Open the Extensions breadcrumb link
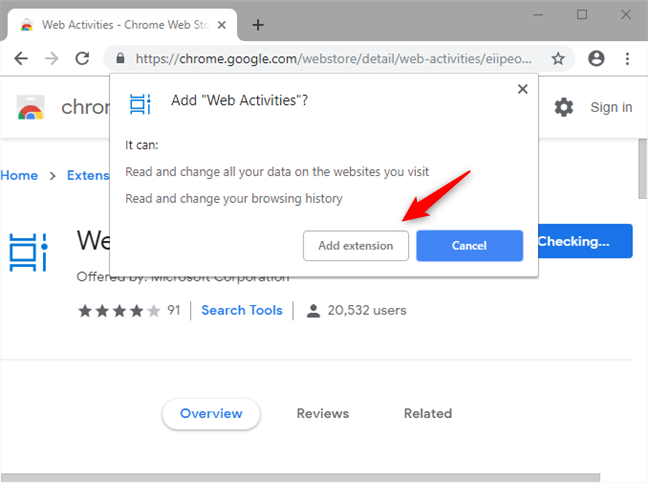648x483 pixels. 88,176
